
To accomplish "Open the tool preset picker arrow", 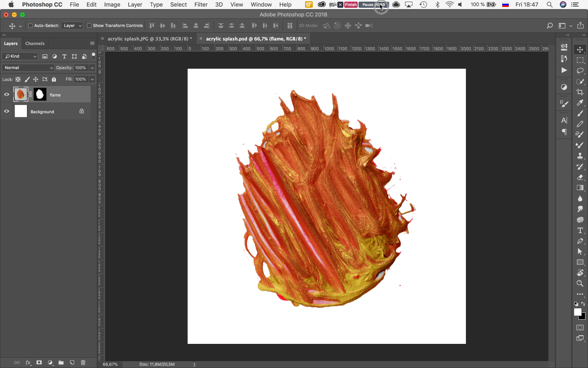I will tap(20, 26).
